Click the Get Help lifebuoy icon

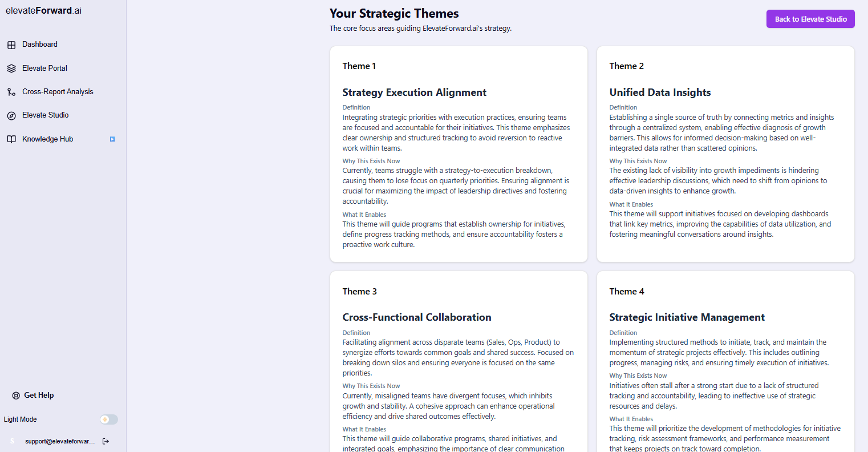[14, 395]
